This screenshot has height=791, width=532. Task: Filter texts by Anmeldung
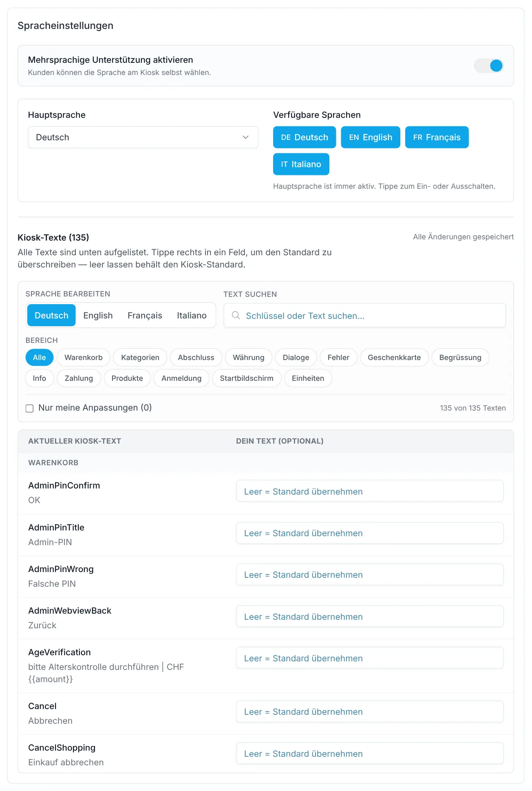point(181,378)
